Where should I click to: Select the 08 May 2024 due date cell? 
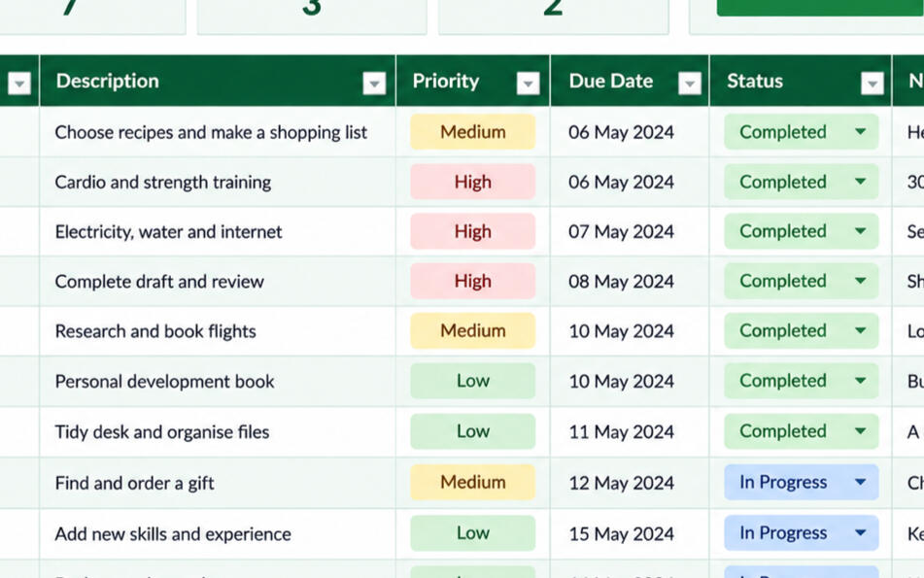[x=630, y=282]
